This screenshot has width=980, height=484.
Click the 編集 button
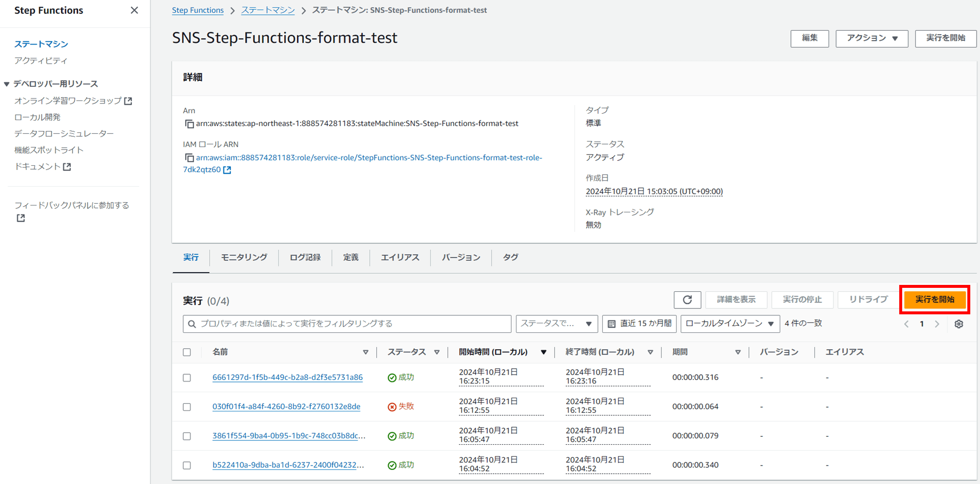[809, 38]
